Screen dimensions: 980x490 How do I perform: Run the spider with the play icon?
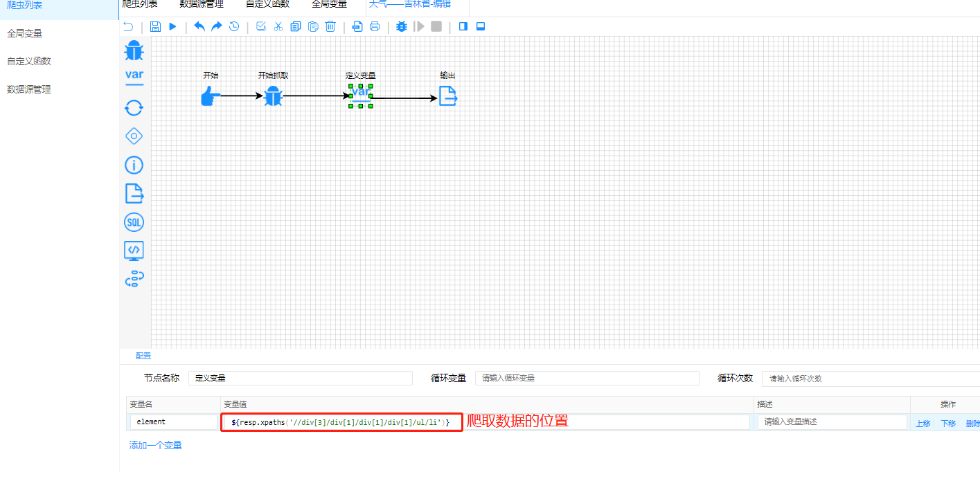173,27
